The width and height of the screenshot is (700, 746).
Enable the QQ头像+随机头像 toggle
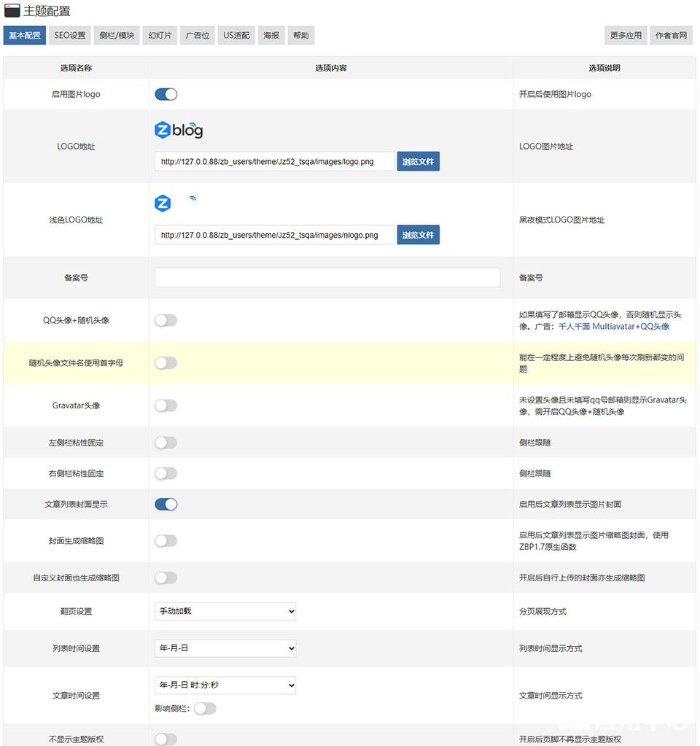tap(166, 320)
